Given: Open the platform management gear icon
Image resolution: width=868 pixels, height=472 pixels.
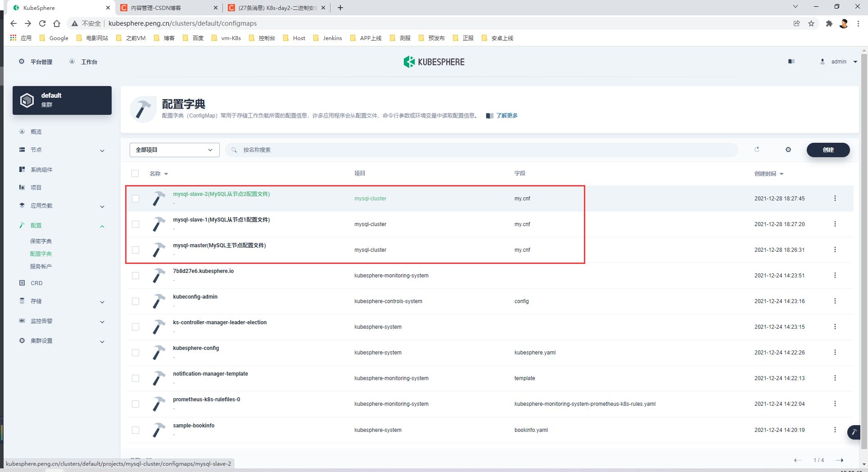Looking at the screenshot, I should point(22,61).
